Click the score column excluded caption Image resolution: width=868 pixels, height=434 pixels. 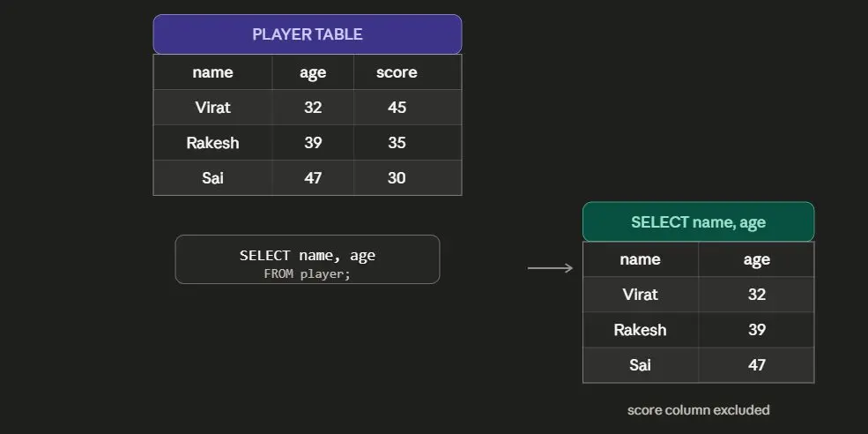[698, 410]
